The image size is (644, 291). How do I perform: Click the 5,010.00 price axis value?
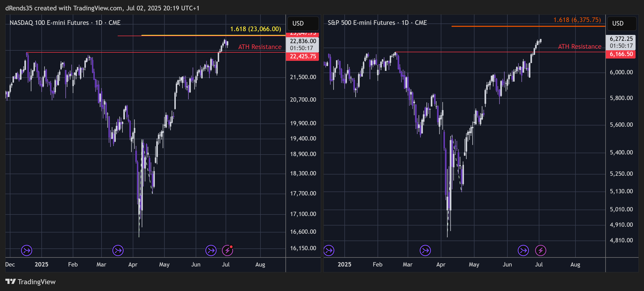click(621, 209)
